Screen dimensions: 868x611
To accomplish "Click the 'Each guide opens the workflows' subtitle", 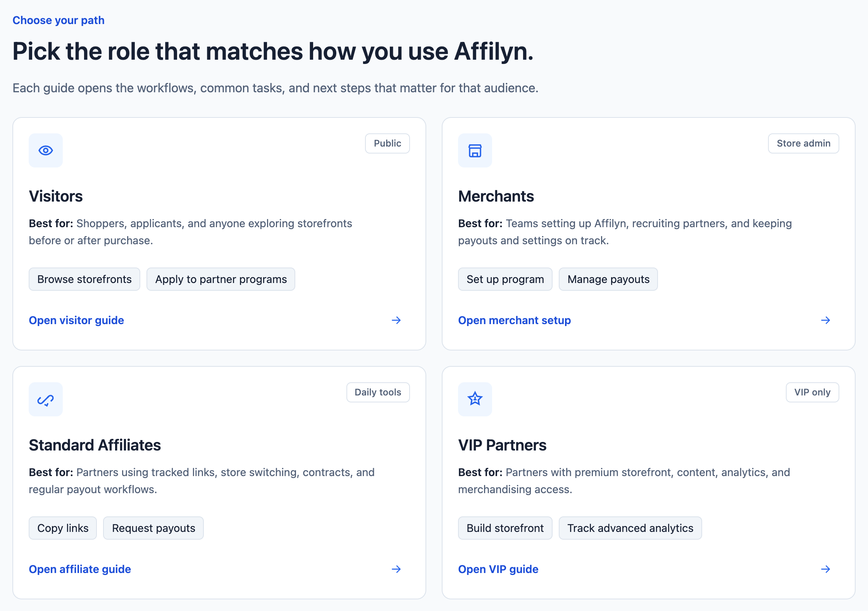I will click(x=276, y=88).
